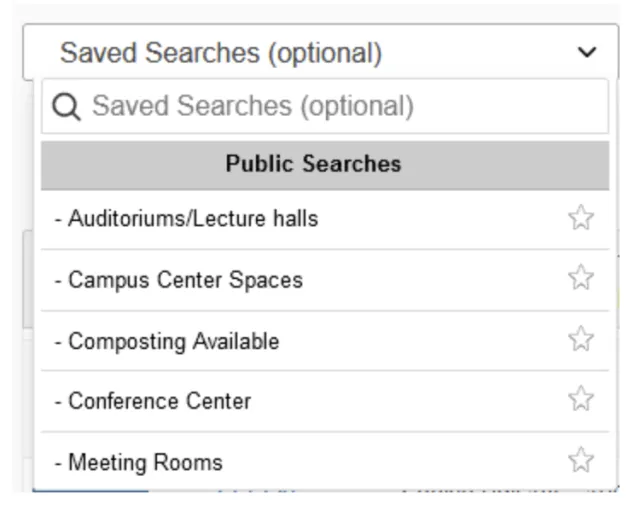Screen dimensions: 640x517
Task: Star the Meeting Rooms saved search
Action: pyautogui.click(x=581, y=461)
